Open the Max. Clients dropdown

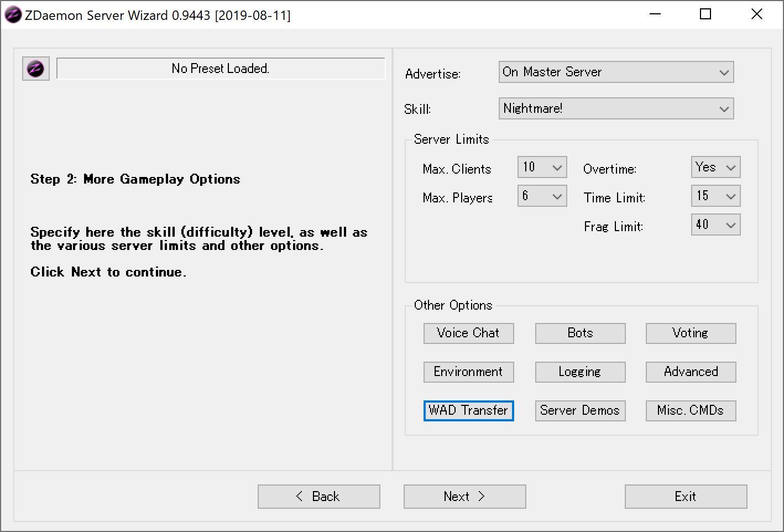(x=542, y=168)
